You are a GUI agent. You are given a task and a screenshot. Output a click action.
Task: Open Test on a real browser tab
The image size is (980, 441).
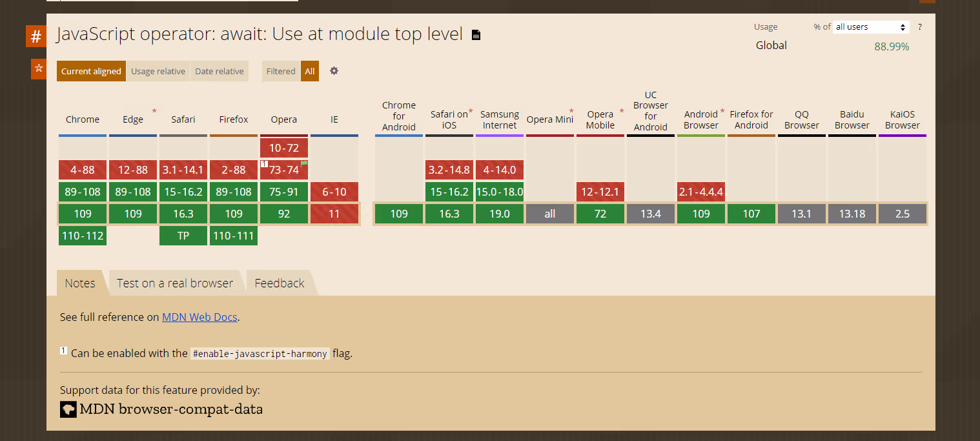click(x=175, y=283)
